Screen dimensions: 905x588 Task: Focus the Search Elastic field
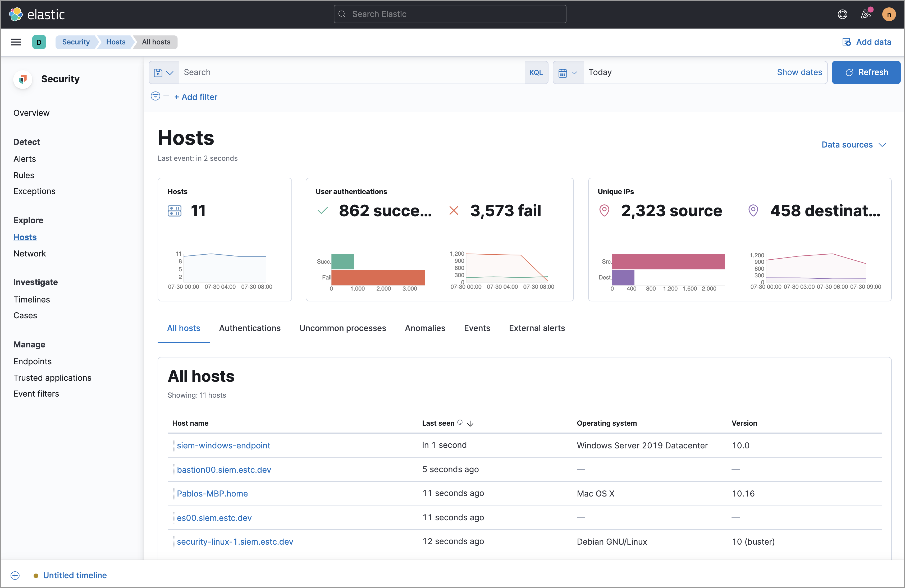450,14
